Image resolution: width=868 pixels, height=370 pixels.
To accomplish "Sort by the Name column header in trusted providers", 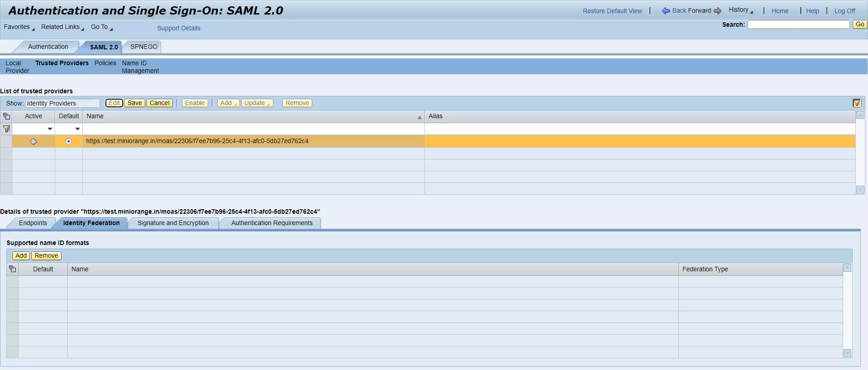I will point(253,116).
